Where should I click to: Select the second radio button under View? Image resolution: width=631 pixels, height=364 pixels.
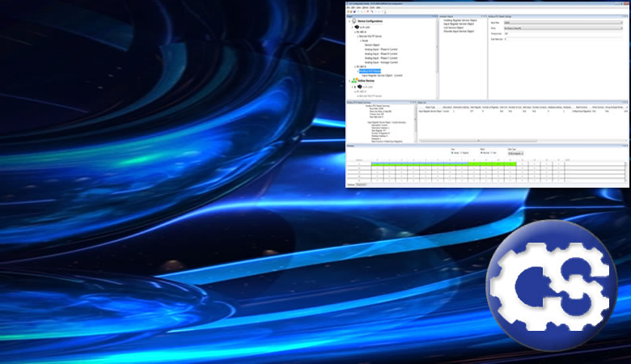(x=460, y=152)
